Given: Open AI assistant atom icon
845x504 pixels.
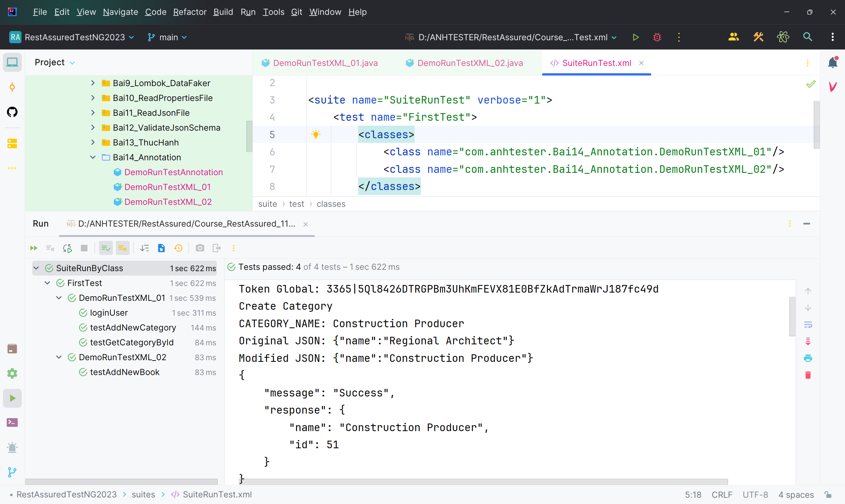Looking at the screenshot, I should point(783,37).
